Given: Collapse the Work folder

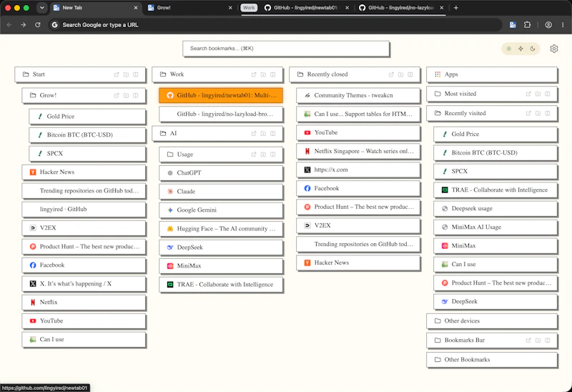Looking at the screenshot, I should [217, 74].
